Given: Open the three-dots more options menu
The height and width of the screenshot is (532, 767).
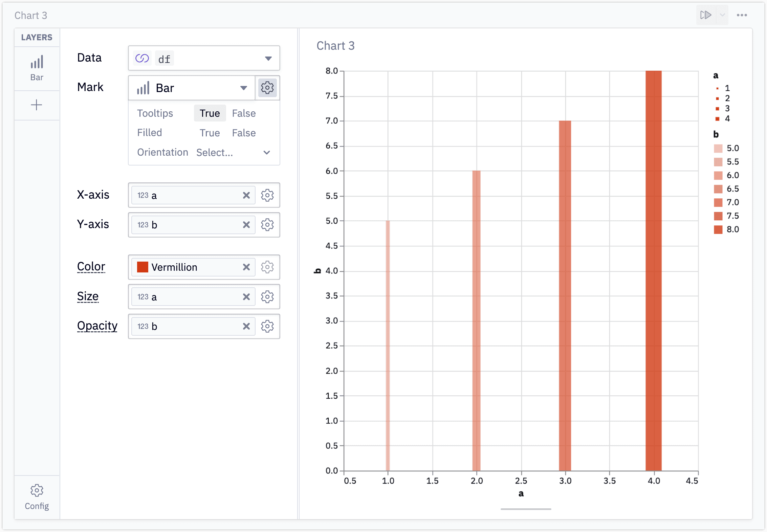Looking at the screenshot, I should (x=742, y=15).
